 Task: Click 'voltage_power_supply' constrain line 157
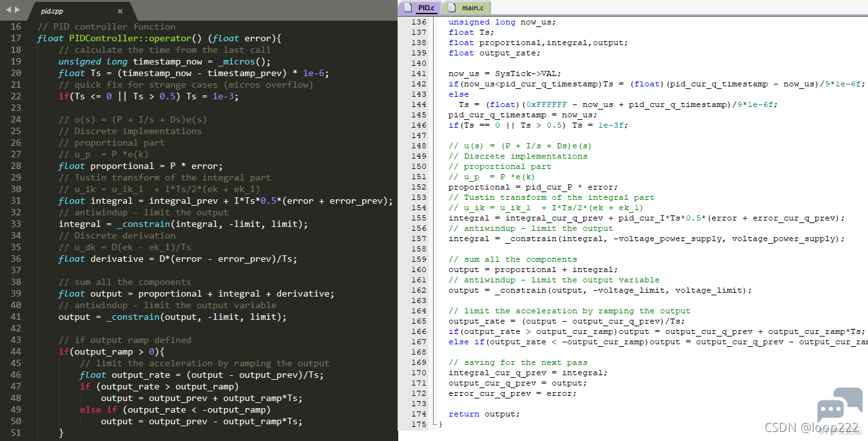(x=646, y=239)
